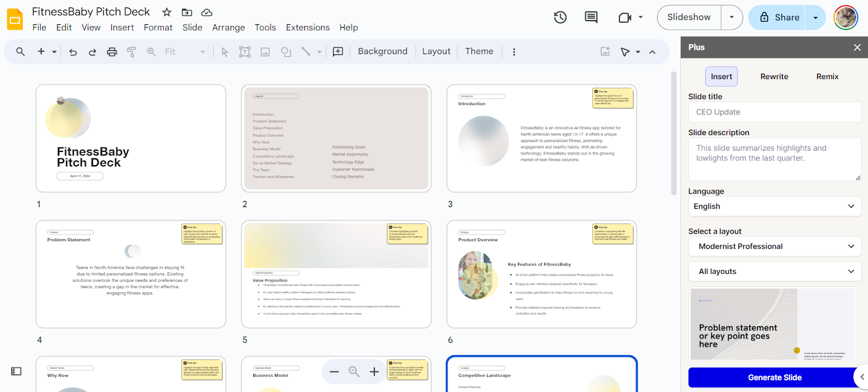Screen dimensions: 868x392
Task: Select the Product Overview slide thumbnail
Action: [541, 274]
